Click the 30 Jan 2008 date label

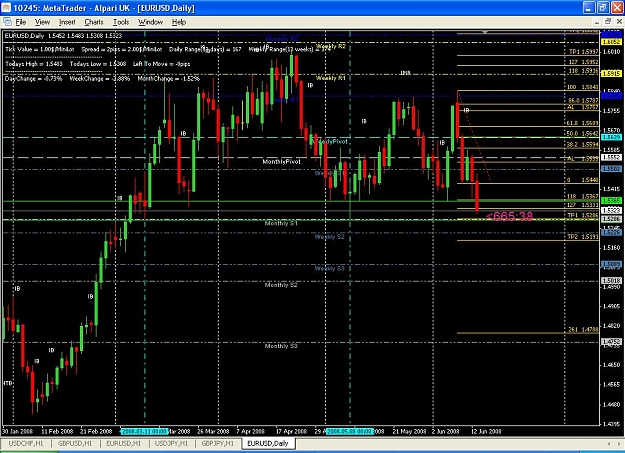tap(18, 431)
